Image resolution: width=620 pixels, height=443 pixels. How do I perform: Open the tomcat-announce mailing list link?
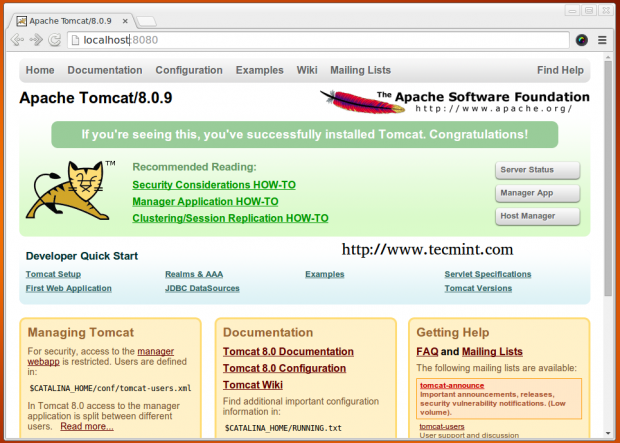452,385
